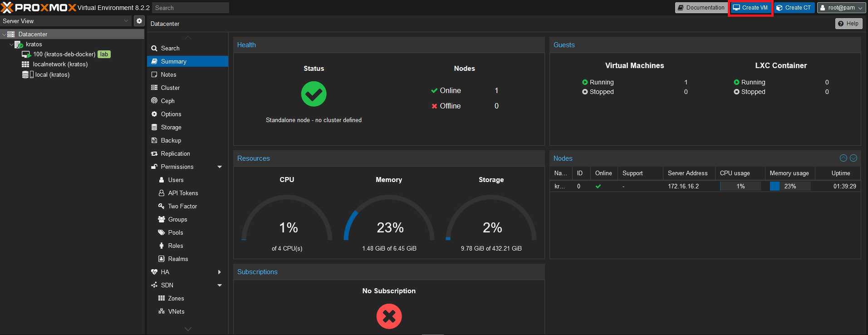Image resolution: width=868 pixels, height=335 pixels.
Task: Click the Storage usage gauge
Action: click(491, 218)
